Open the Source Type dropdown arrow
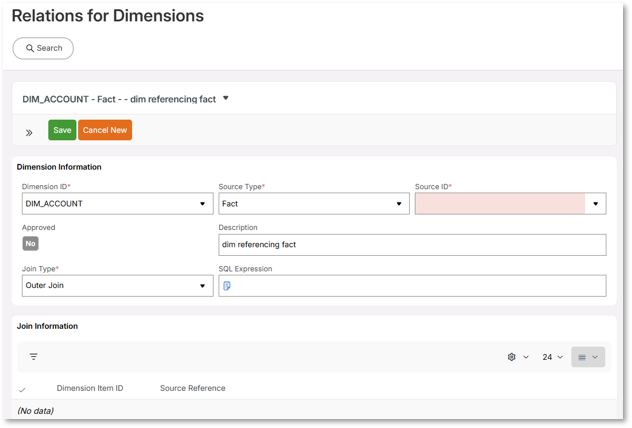 coord(399,204)
